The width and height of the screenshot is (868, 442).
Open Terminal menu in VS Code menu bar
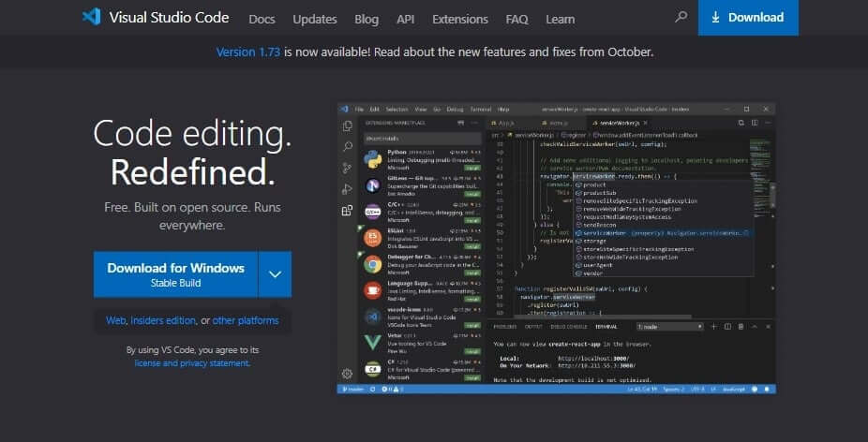tap(481, 110)
